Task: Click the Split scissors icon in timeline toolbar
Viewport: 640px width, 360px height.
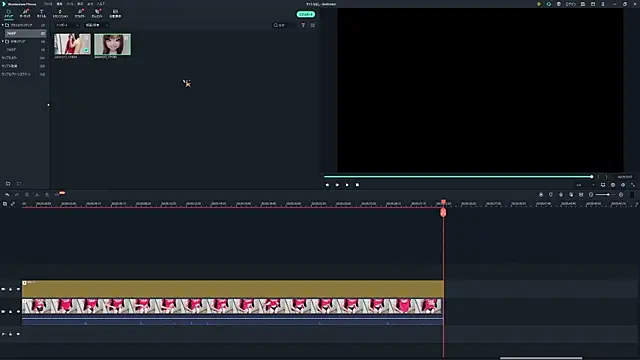Action: pos(37,195)
